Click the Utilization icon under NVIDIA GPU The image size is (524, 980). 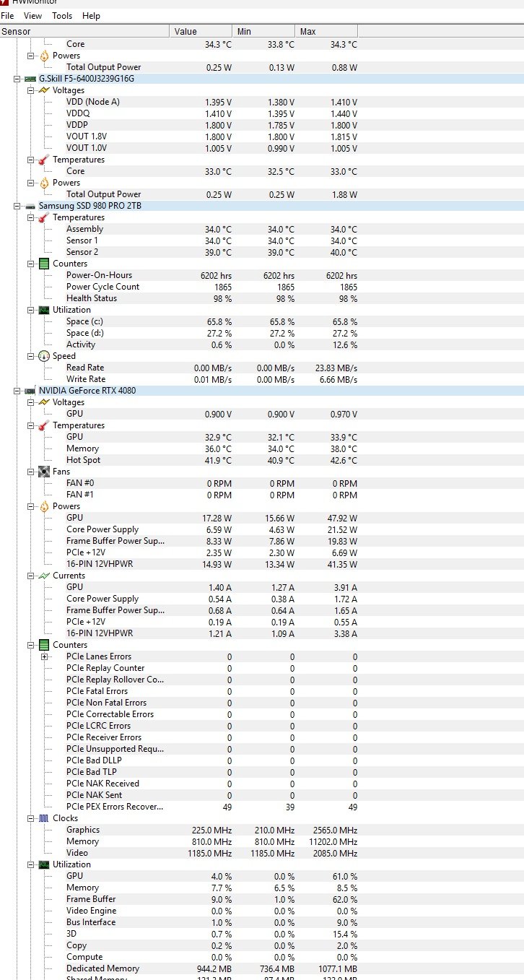pos(44,864)
